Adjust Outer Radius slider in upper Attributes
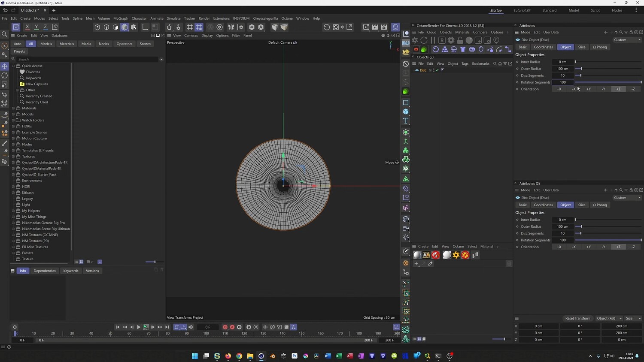Image resolution: width=644 pixels, height=362 pixels. [x=608, y=69]
